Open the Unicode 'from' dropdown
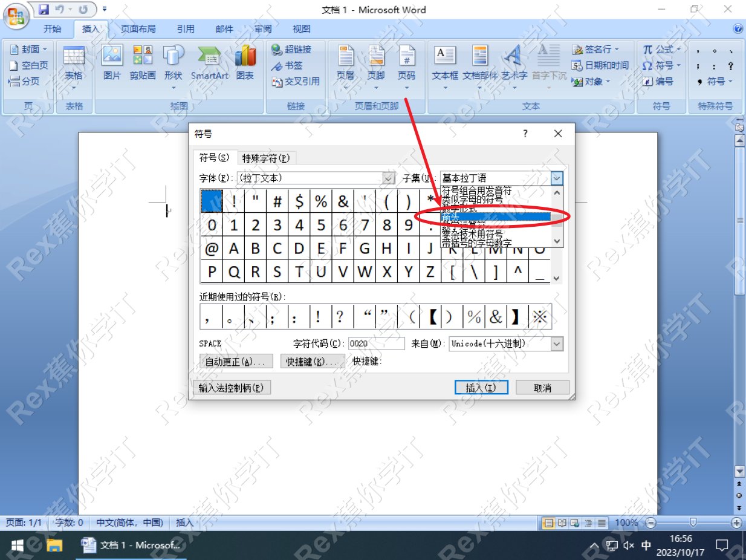Screen dimensions: 746x560 [556, 343]
